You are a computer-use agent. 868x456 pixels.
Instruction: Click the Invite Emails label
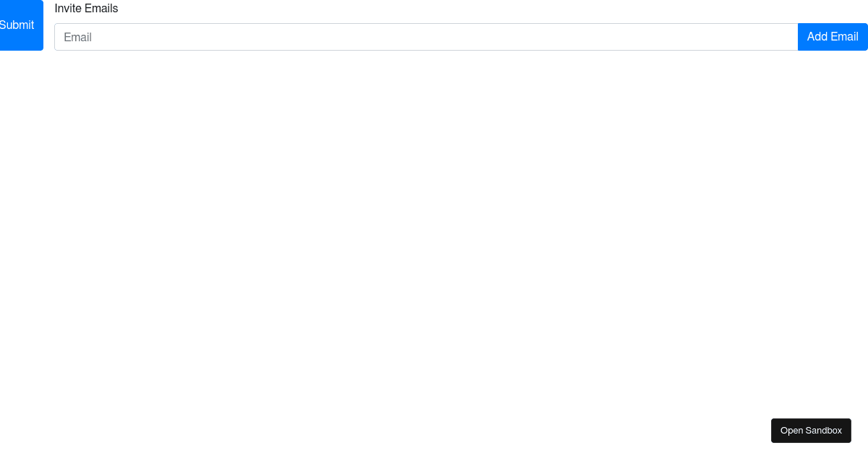point(86,9)
